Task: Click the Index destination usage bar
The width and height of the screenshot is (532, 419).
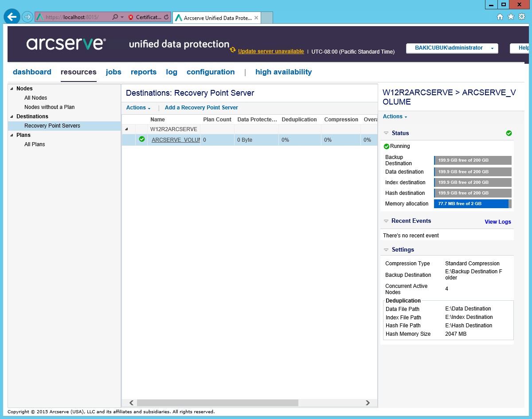Action: click(473, 182)
